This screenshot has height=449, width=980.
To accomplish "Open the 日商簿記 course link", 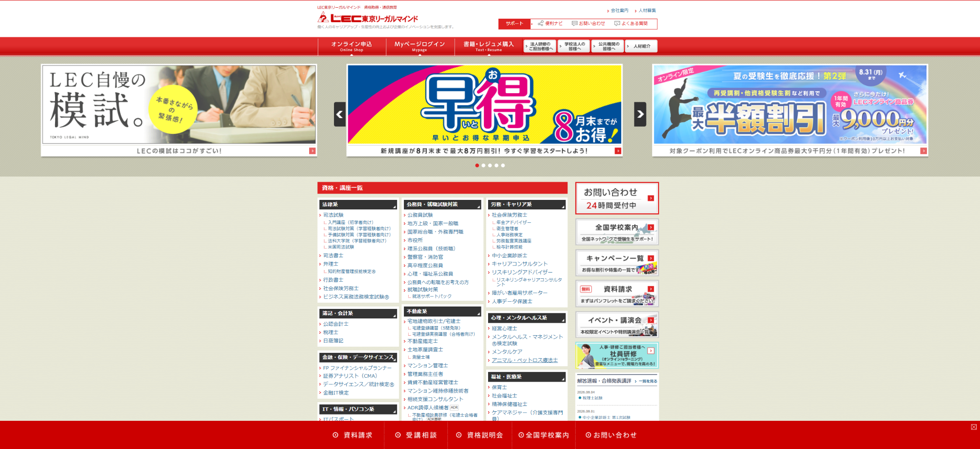I will click(333, 341).
